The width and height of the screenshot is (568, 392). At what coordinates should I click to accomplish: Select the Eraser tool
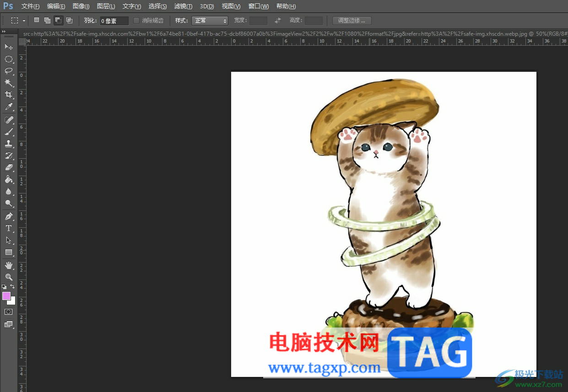pyautogui.click(x=9, y=167)
